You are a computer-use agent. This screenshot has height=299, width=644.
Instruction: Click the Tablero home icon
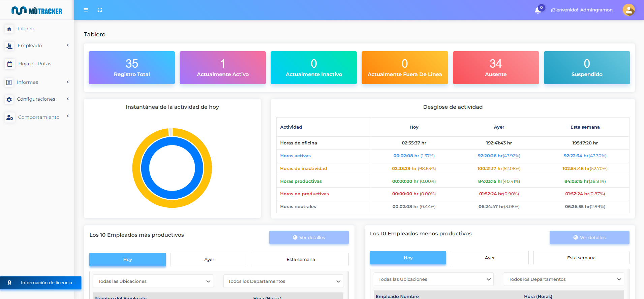[9, 29]
